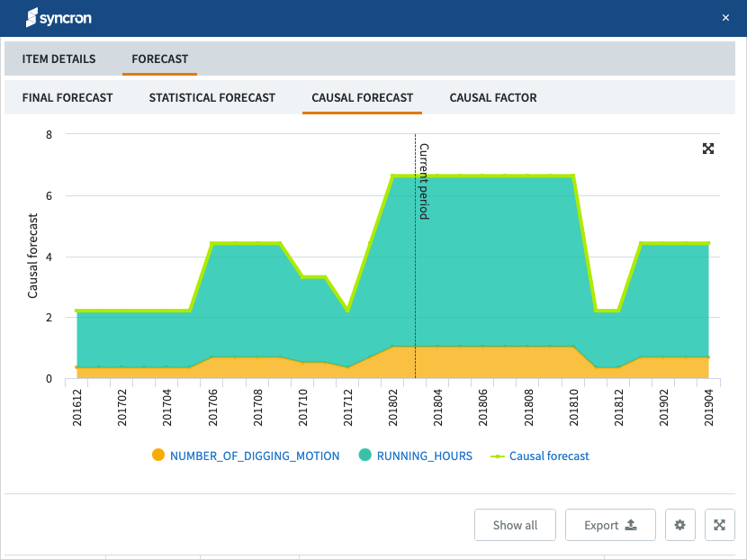
Task: Click the fullscreen icon at the bottom right
Action: pyautogui.click(x=719, y=525)
